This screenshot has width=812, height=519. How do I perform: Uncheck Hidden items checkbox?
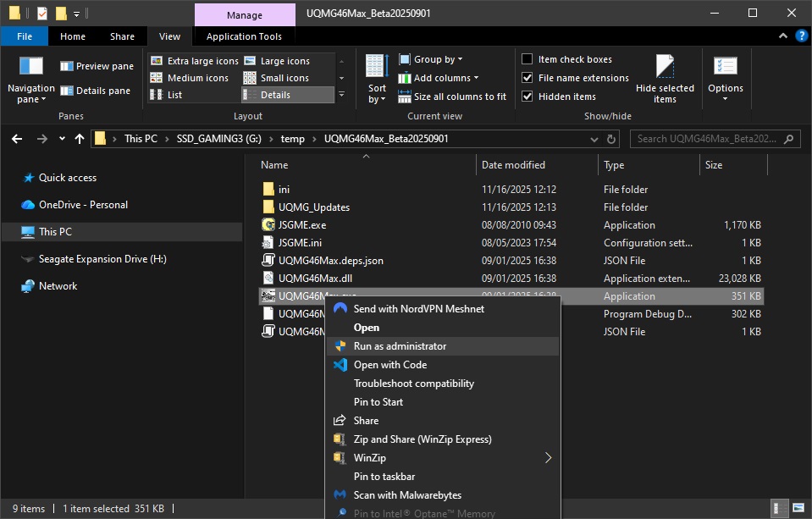pyautogui.click(x=527, y=97)
